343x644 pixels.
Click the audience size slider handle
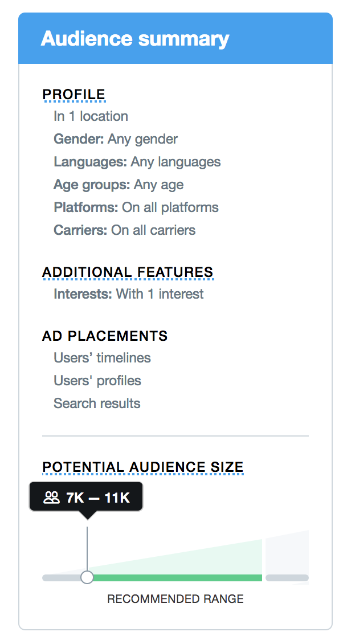(x=87, y=577)
